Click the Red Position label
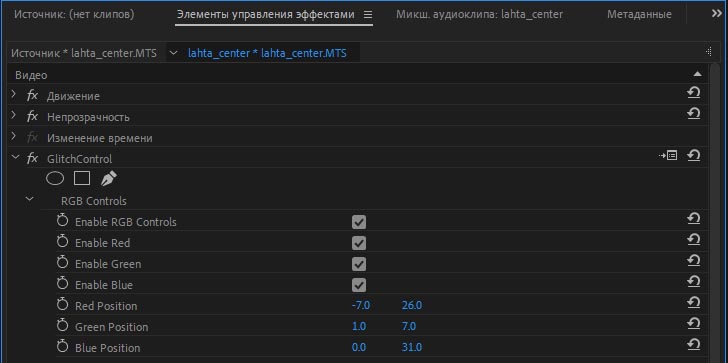Image resolution: width=728 pixels, height=363 pixels. 106,306
